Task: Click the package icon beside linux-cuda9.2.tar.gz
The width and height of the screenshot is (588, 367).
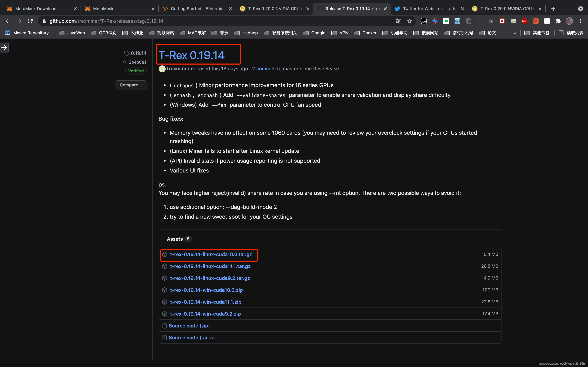Action: click(x=164, y=278)
